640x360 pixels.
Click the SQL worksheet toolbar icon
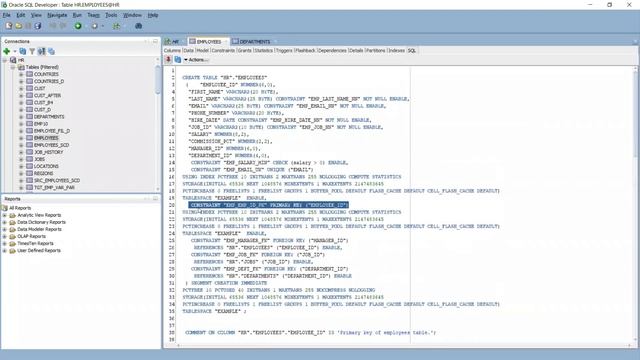click(117, 26)
